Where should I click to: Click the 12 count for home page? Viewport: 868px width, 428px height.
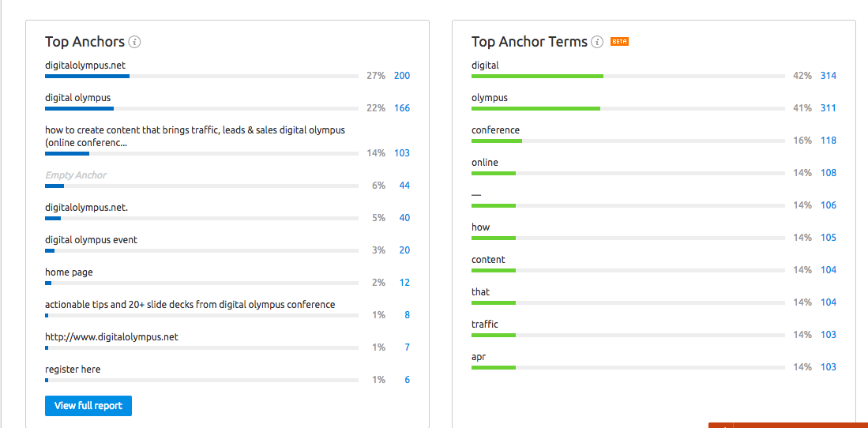tap(404, 283)
